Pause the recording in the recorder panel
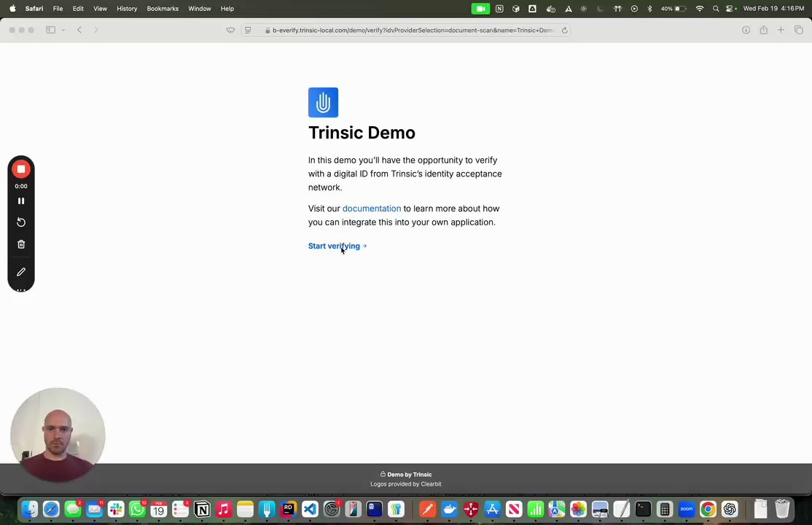Image resolution: width=812 pixels, height=525 pixels. tap(21, 201)
